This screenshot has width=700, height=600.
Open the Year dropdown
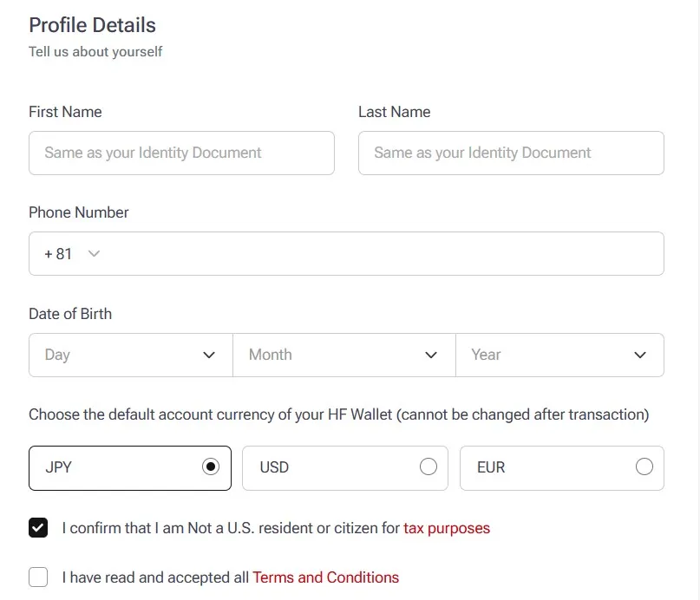coord(559,355)
